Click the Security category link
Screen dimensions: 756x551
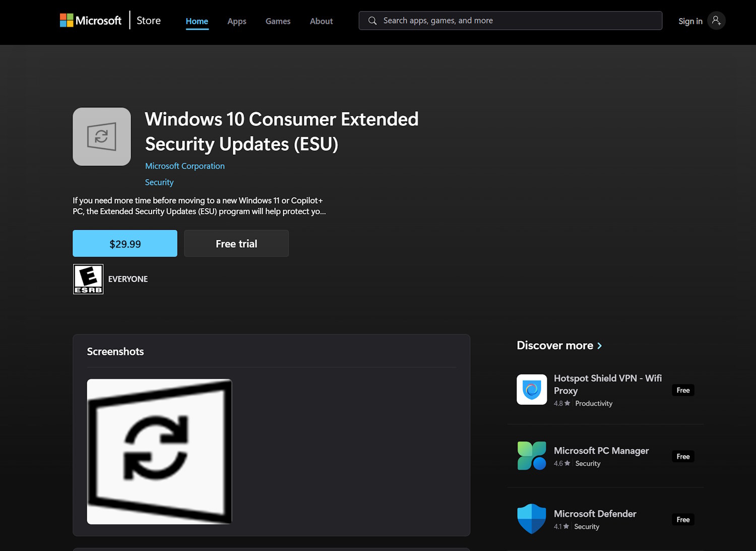(x=159, y=182)
